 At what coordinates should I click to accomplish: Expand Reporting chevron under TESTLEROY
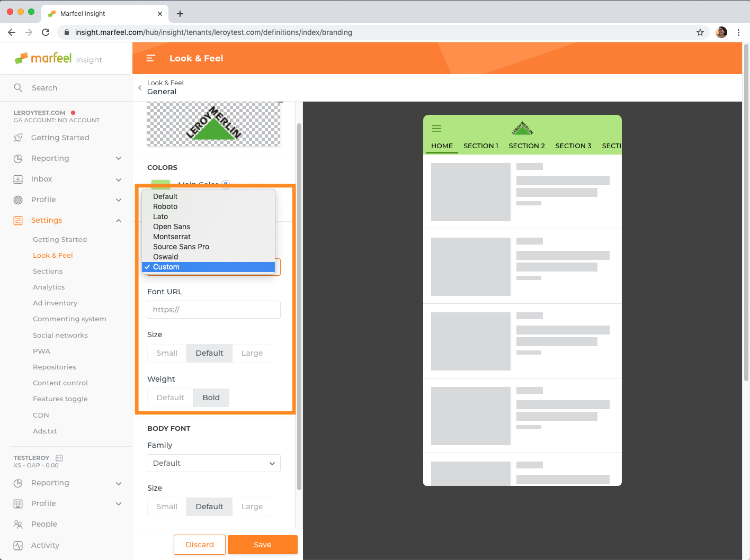pos(119,483)
